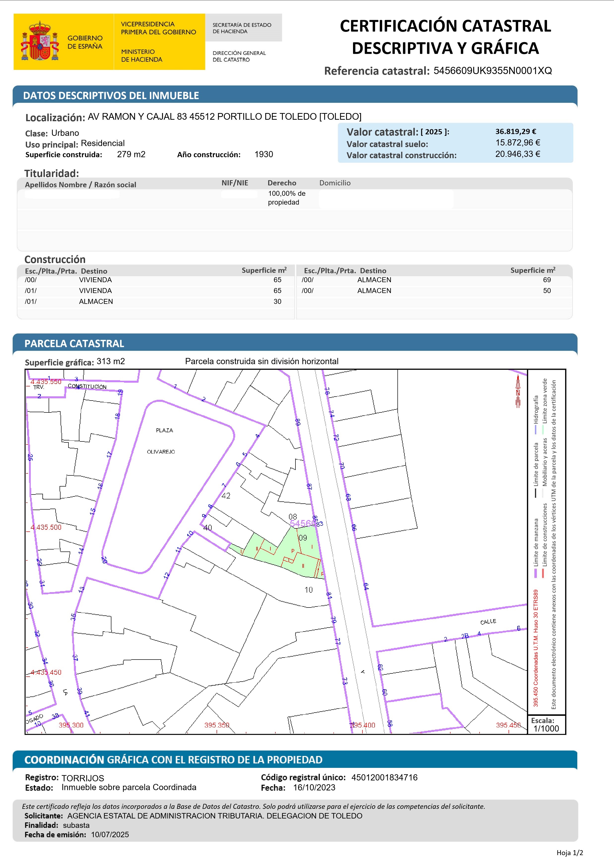Click the '/01/ ALMACEN' construction row
This screenshot has width=614, height=868.
[96, 301]
